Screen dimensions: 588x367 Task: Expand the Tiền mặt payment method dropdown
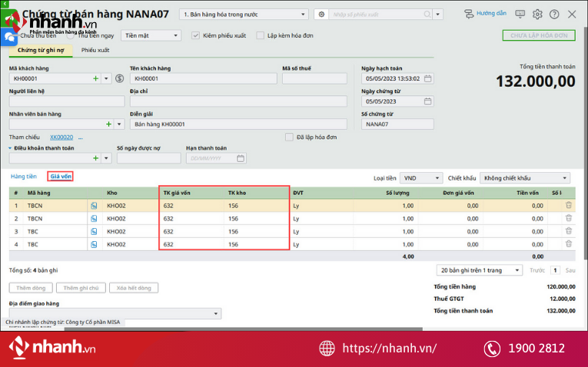coord(176,35)
